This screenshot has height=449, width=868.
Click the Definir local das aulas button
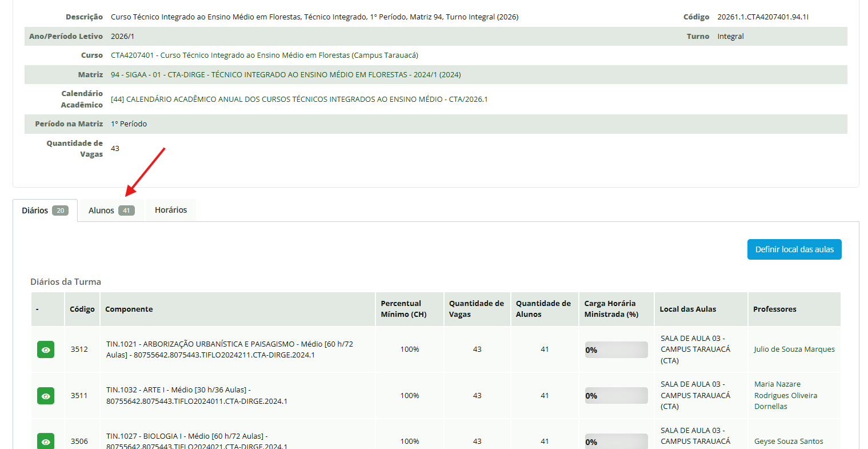794,249
